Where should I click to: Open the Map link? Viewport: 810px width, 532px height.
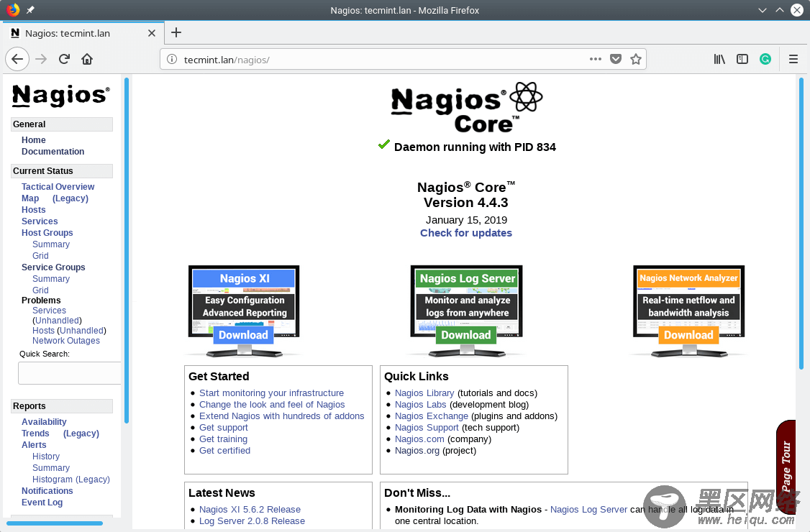[x=30, y=198]
